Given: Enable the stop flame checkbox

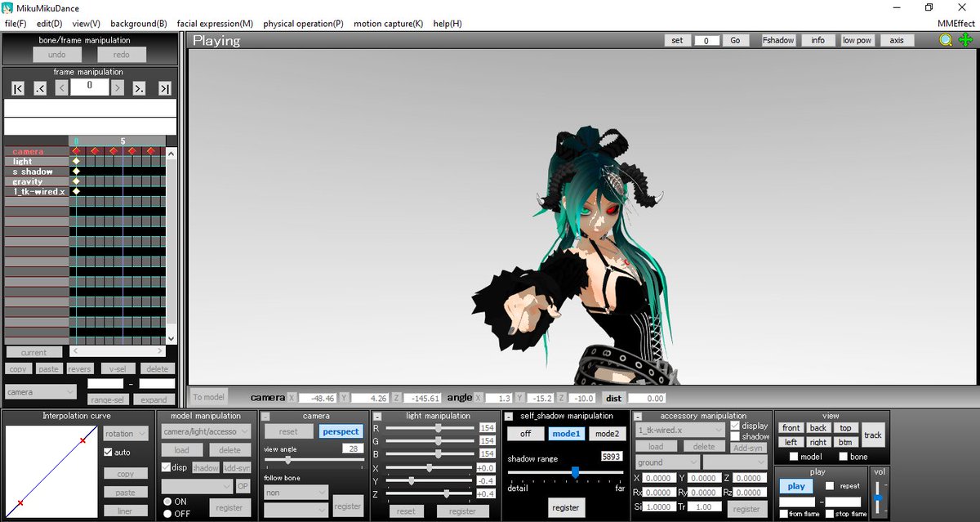Looking at the screenshot, I should [829, 514].
